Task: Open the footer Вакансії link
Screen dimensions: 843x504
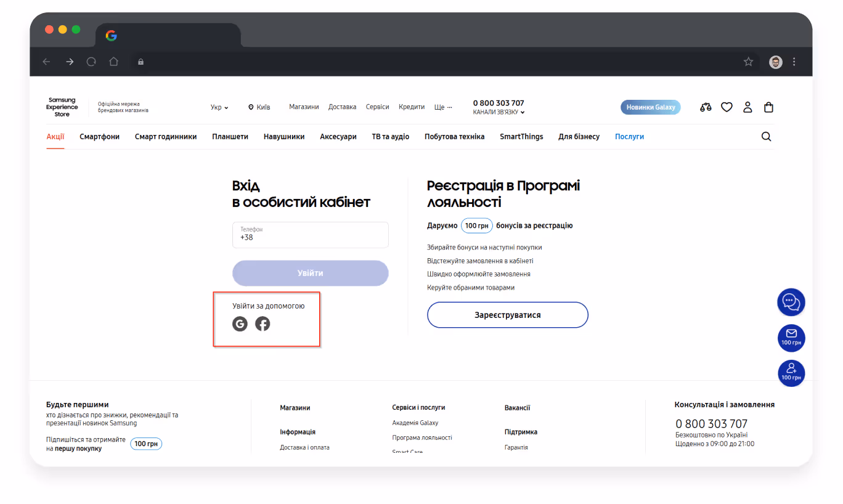Action: pyautogui.click(x=517, y=408)
